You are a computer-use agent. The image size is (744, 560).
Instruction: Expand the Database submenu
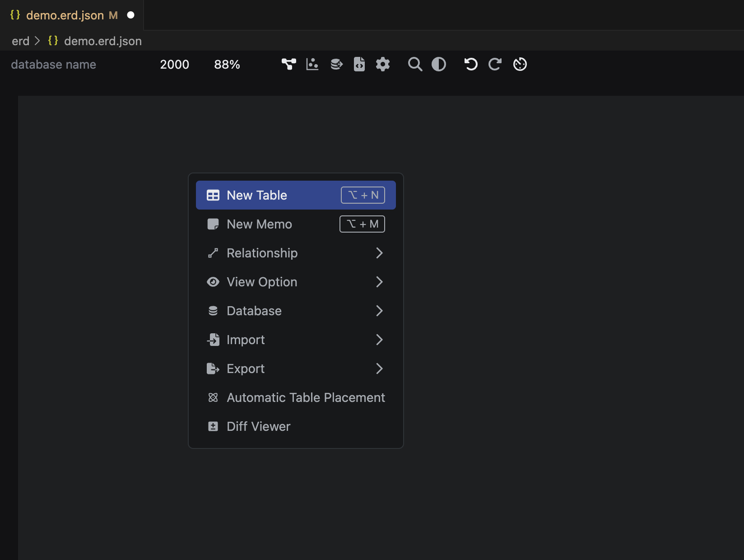coord(296,311)
